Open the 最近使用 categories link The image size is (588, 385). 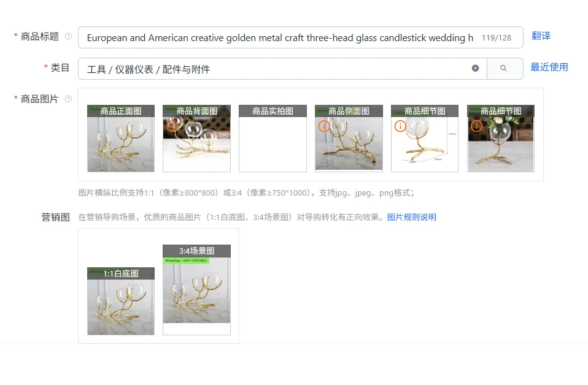coord(549,67)
